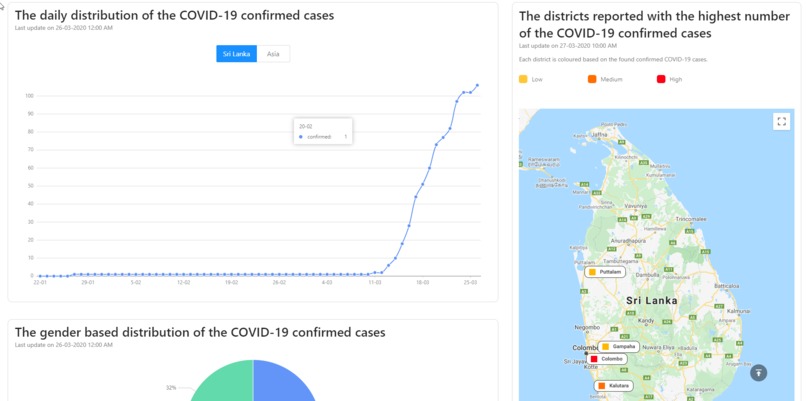This screenshot has height=401, width=806.
Task: Click the 18-03 x-axis date label
Action: pos(423,283)
